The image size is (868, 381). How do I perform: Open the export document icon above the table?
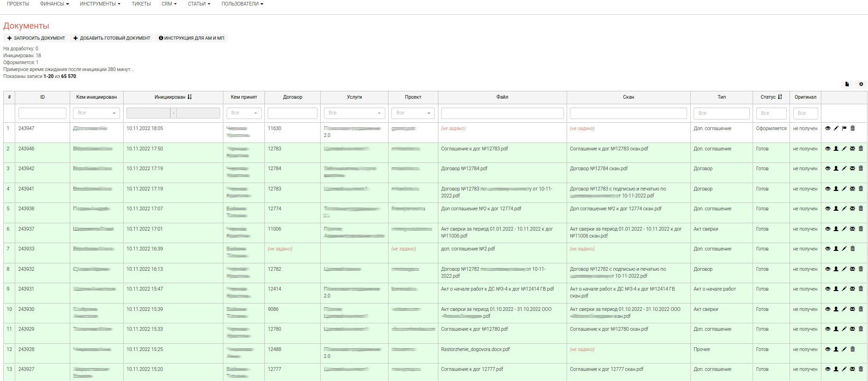click(x=847, y=84)
